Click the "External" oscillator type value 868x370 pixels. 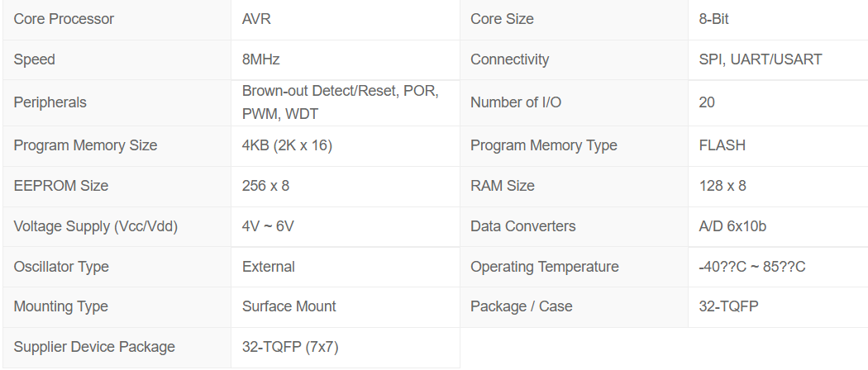(269, 267)
